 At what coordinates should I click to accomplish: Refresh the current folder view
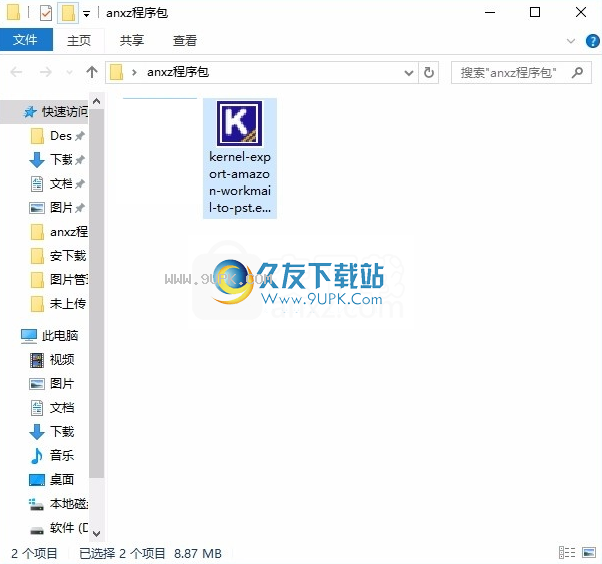(428, 72)
